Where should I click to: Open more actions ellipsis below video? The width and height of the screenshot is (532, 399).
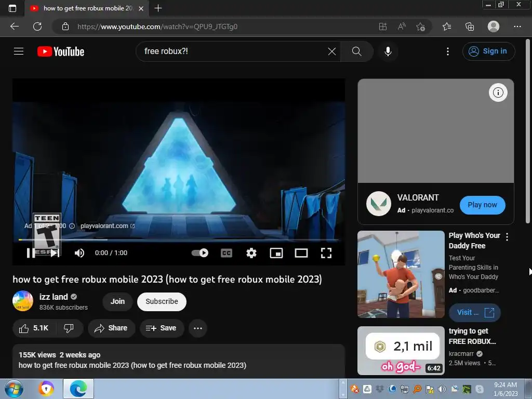pyautogui.click(x=198, y=328)
